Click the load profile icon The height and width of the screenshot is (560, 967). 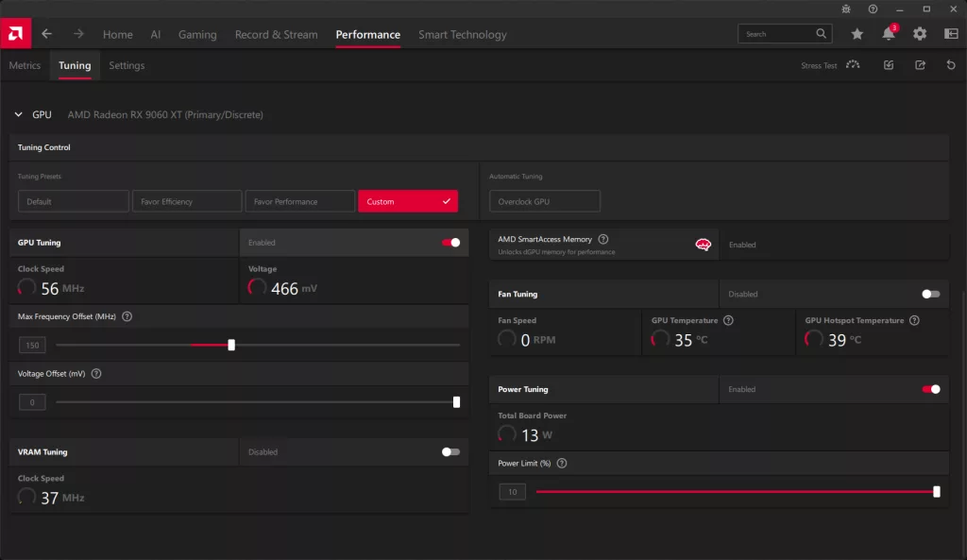(889, 65)
